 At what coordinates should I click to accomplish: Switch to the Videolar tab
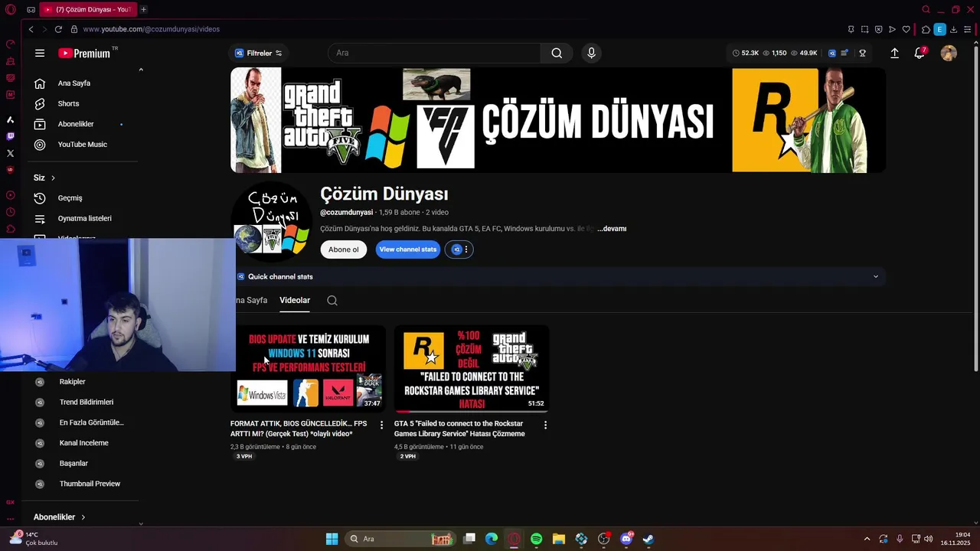point(295,300)
